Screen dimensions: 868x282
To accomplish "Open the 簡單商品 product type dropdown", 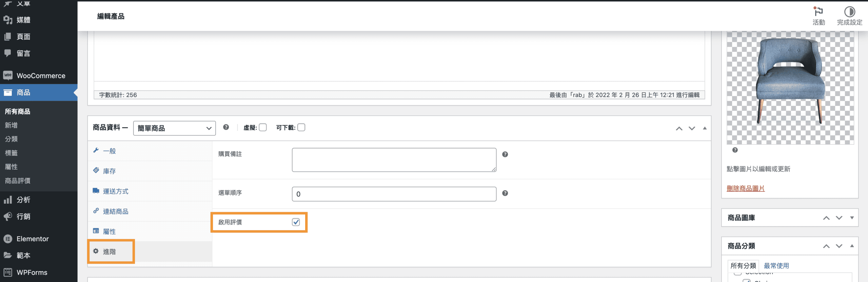I will (x=174, y=128).
